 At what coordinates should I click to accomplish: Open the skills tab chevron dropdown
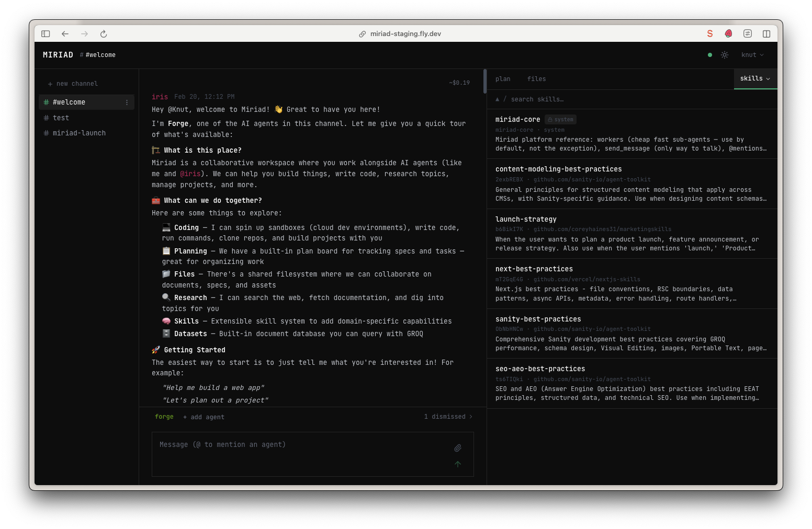[768, 78]
